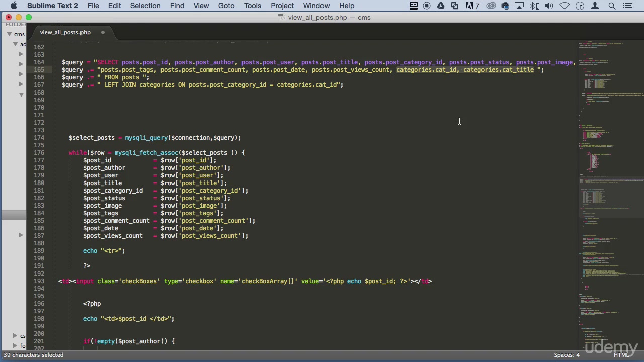
Task: Collapse the cms folder
Action: pos(9,34)
